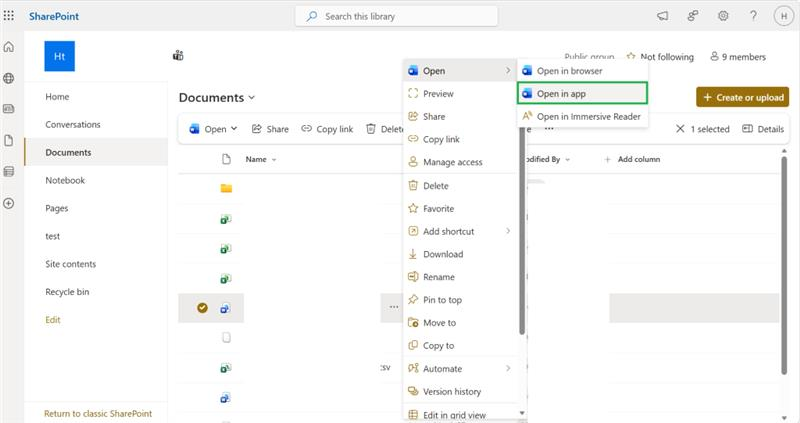Click the Teams icon near site header
The height and width of the screenshot is (423, 800).
click(178, 55)
